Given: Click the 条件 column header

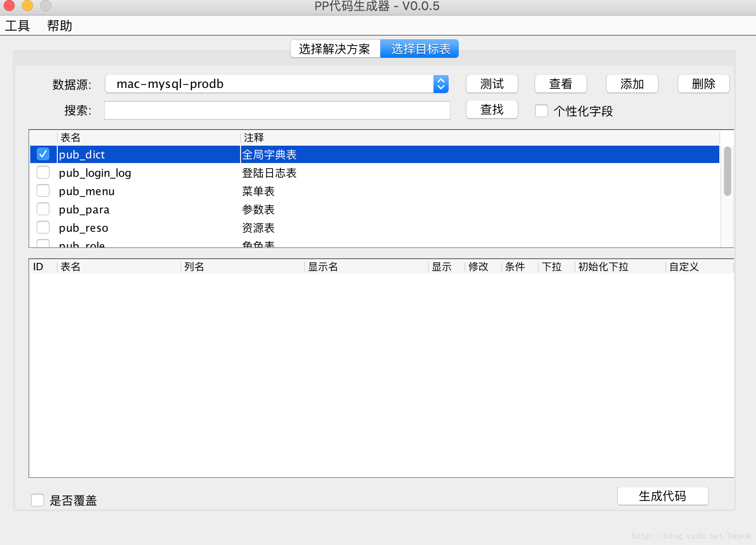Looking at the screenshot, I should pos(520,267).
